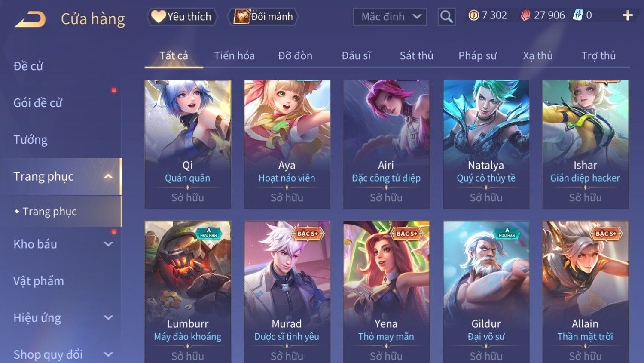Click the plus icon to add currency
This screenshot has height=363, width=644.
[x=627, y=15]
